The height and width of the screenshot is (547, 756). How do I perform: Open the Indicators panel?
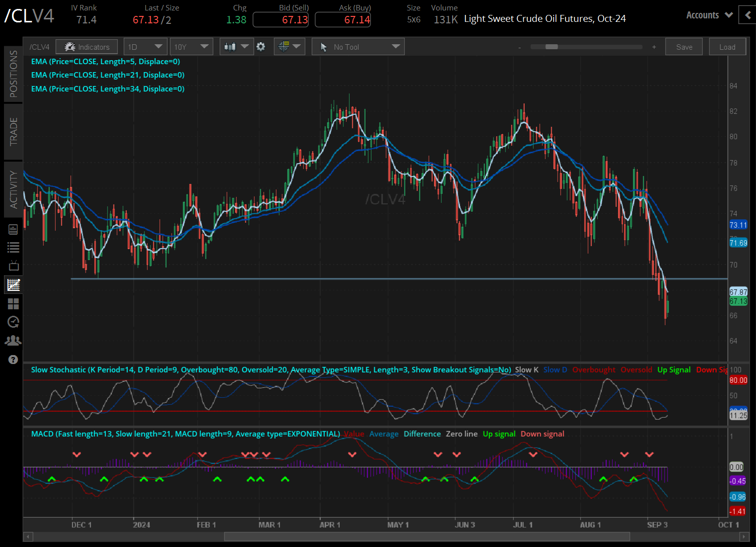[x=87, y=47]
